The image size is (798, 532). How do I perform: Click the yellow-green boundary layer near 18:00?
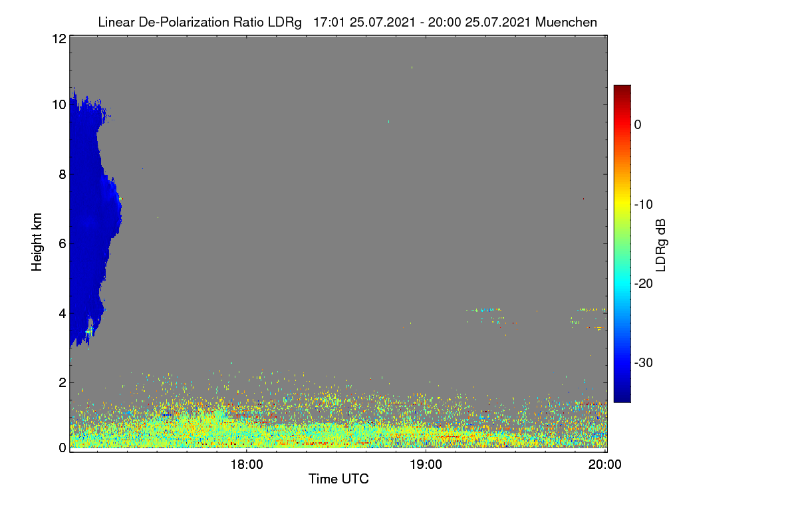(x=246, y=432)
